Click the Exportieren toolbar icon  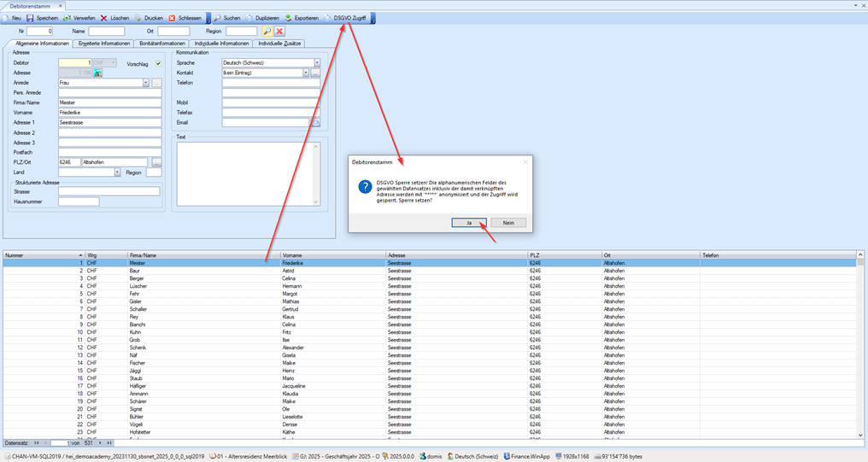point(288,18)
